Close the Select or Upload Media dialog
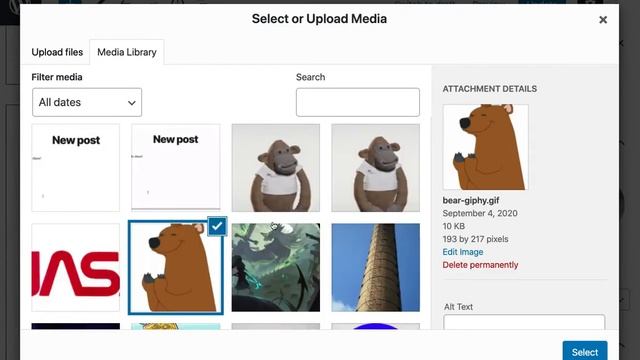 click(603, 20)
